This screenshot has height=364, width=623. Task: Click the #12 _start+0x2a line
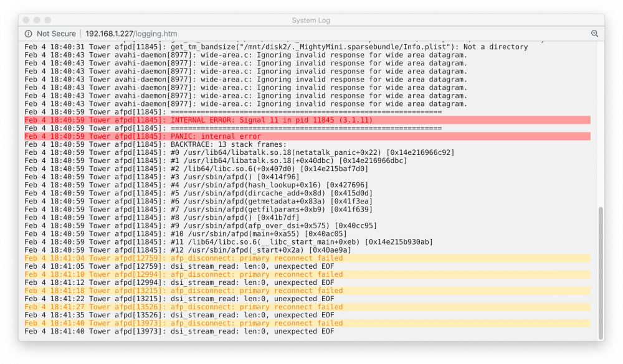pos(188,250)
